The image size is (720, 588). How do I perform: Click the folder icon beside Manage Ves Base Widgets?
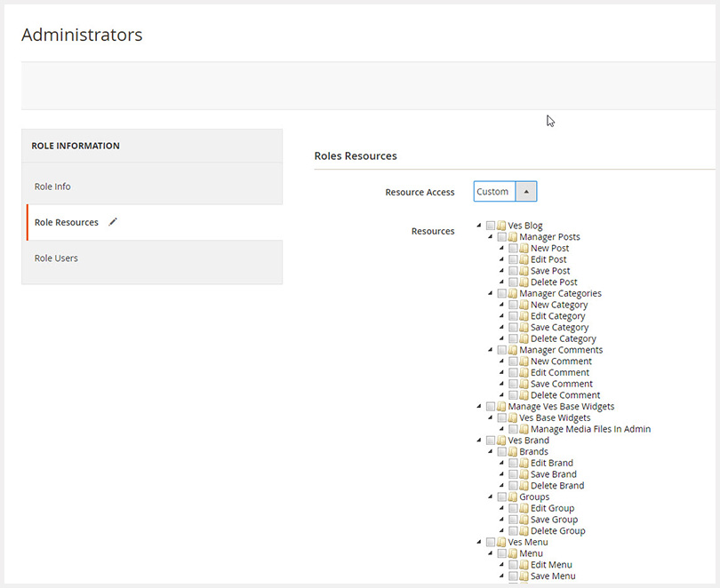[501, 407]
